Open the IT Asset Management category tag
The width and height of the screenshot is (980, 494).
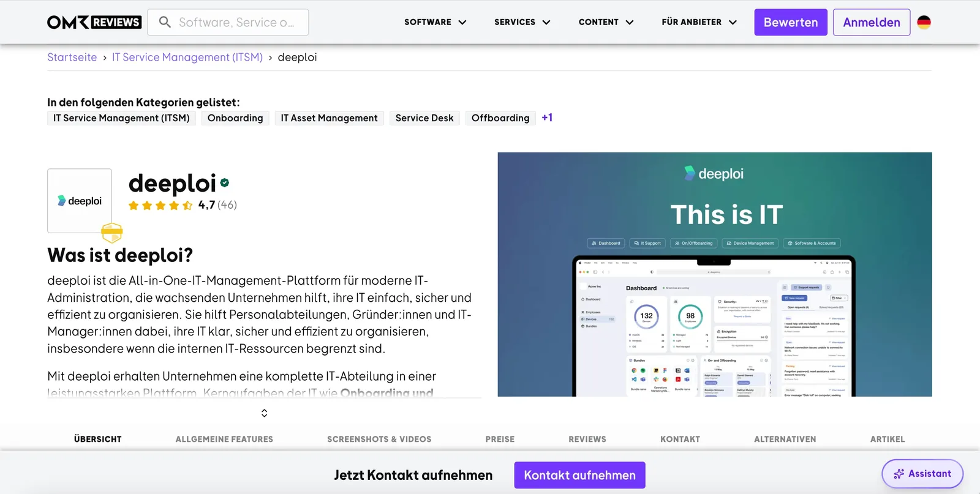(329, 118)
